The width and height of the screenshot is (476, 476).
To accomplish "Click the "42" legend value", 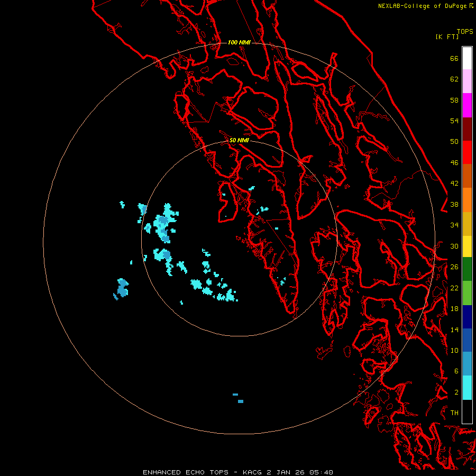I will pos(454,184).
